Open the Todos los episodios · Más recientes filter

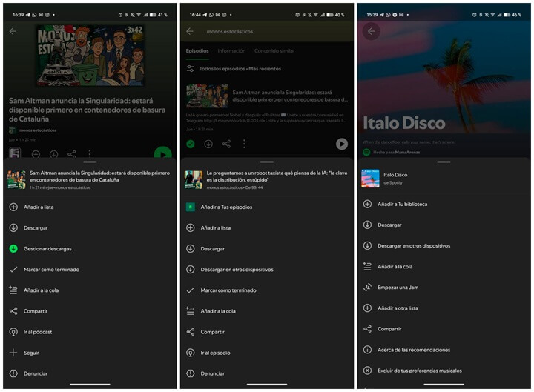pyautogui.click(x=234, y=68)
